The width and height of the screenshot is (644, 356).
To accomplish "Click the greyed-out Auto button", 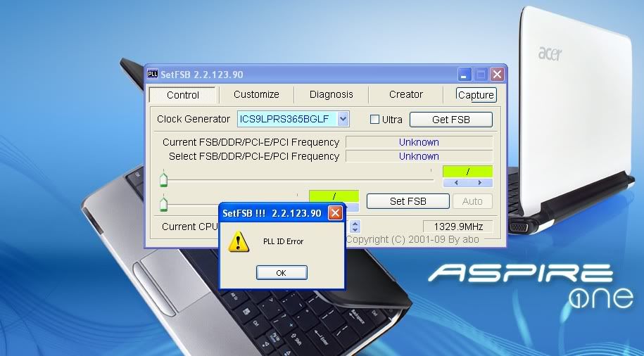I will [x=472, y=201].
